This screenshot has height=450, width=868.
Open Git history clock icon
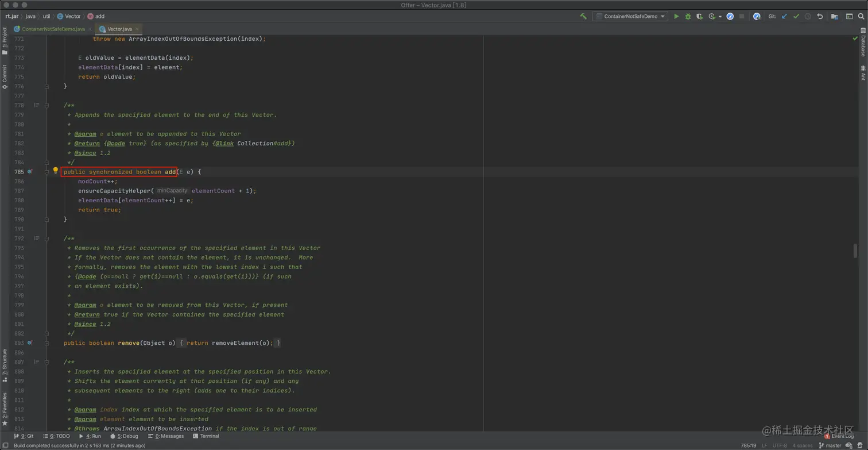tap(808, 17)
